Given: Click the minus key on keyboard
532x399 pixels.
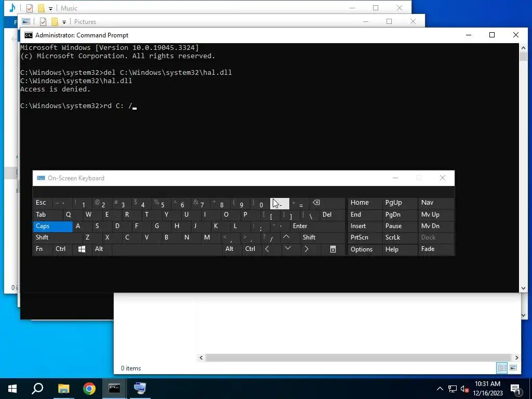Looking at the screenshot, I should (x=280, y=203).
